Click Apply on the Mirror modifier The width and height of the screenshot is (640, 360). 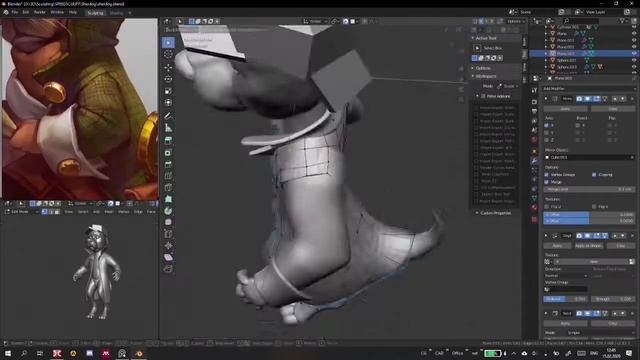coord(565,109)
